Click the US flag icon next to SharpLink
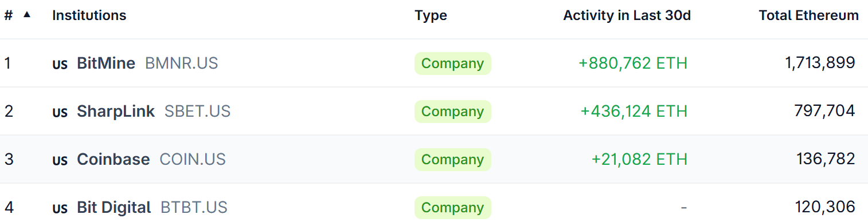Image resolution: width=868 pixels, height=222 pixels. point(60,112)
